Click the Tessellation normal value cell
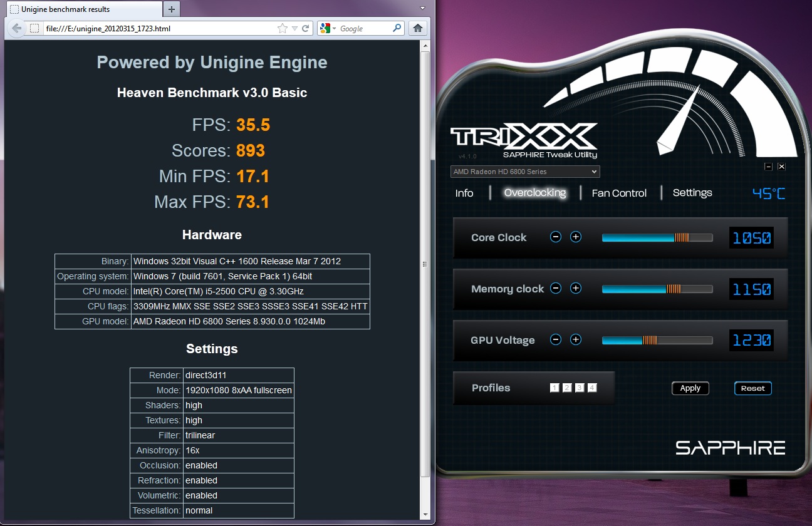The width and height of the screenshot is (812, 526). [x=239, y=510]
